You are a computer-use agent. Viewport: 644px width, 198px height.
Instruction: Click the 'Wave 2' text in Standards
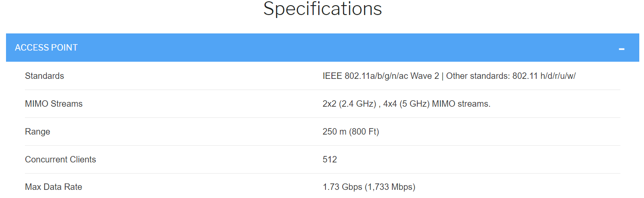point(425,76)
